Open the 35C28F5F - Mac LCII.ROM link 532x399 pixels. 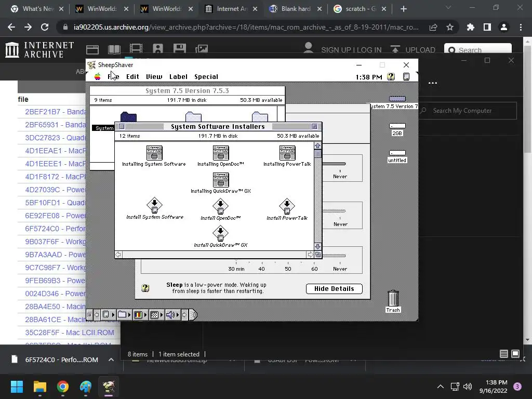pos(70,332)
